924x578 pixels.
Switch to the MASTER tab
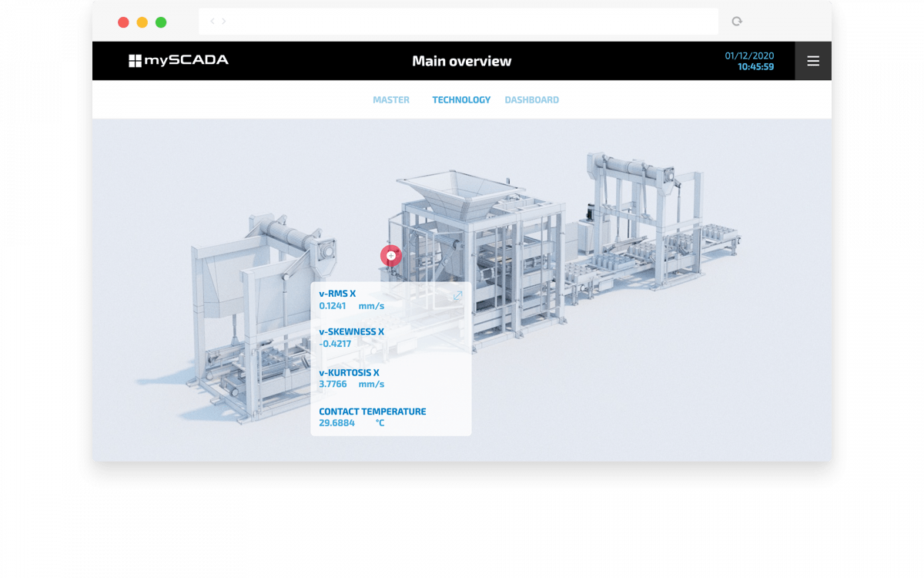point(391,100)
